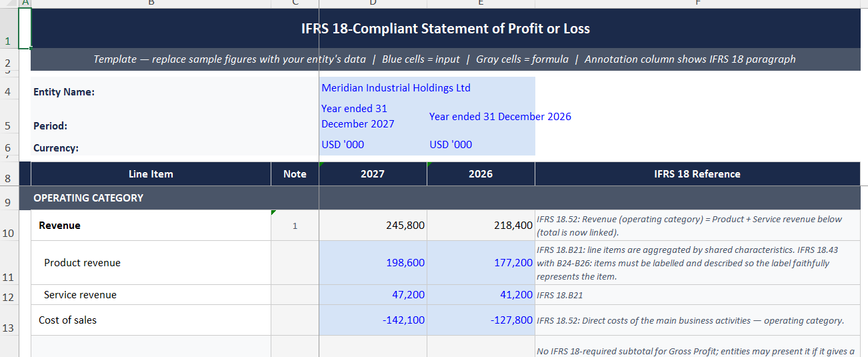868x357 pixels.
Task: Click the Note header cell
Action: tap(295, 173)
